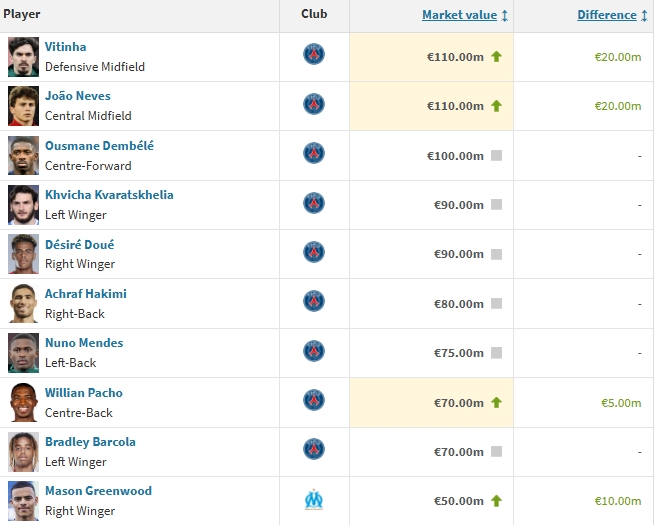The height and width of the screenshot is (525, 654).
Task: Click the Club column header
Action: pyautogui.click(x=314, y=15)
